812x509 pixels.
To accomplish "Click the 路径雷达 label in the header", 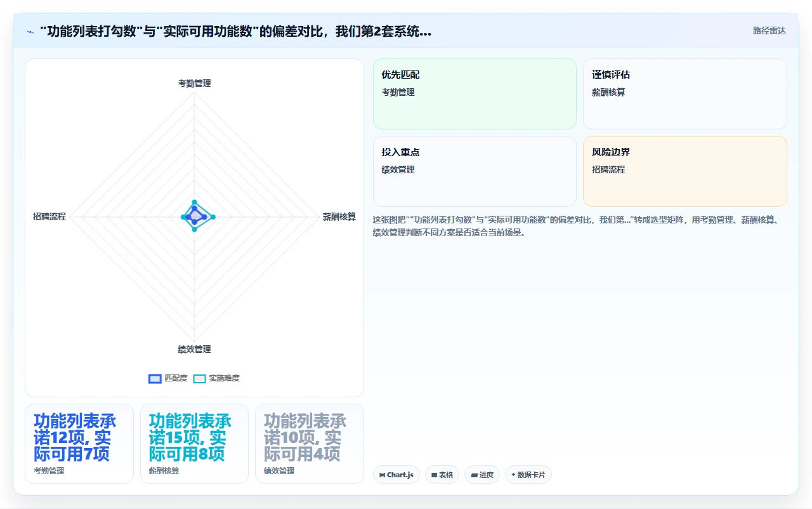I will 769,30.
